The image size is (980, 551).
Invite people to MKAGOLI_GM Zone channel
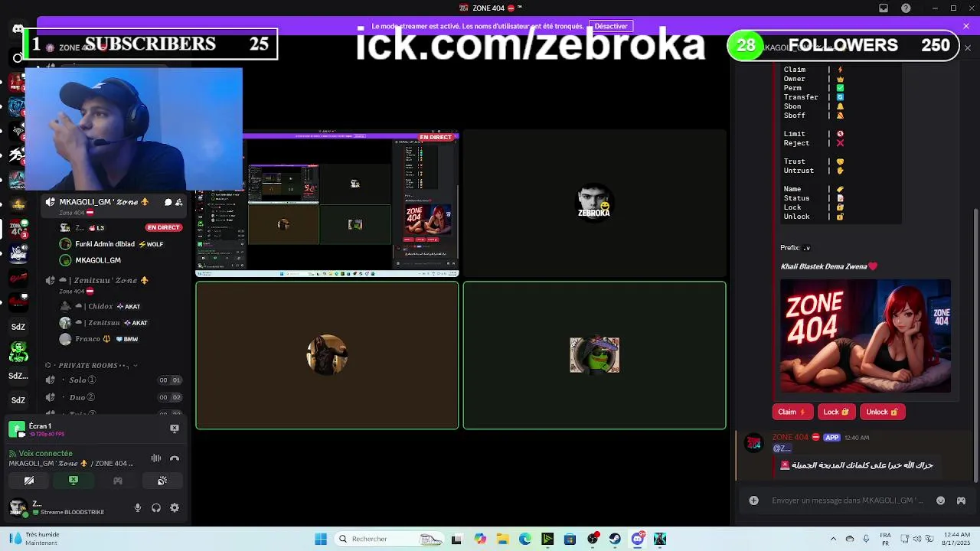click(x=178, y=202)
